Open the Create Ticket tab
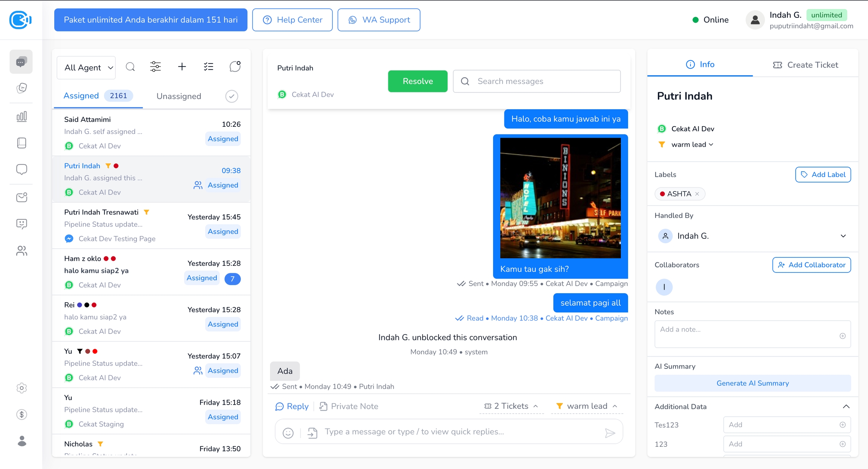 tap(805, 65)
